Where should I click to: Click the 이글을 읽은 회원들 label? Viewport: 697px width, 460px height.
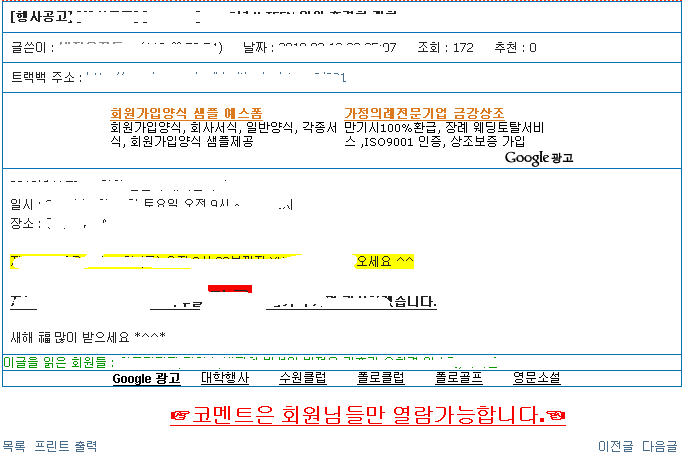click(58, 362)
